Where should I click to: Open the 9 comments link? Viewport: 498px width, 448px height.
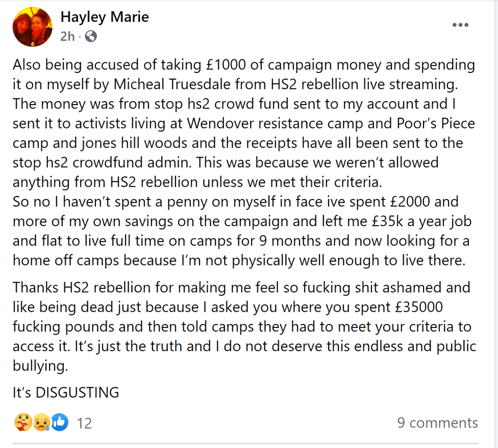coord(437,423)
